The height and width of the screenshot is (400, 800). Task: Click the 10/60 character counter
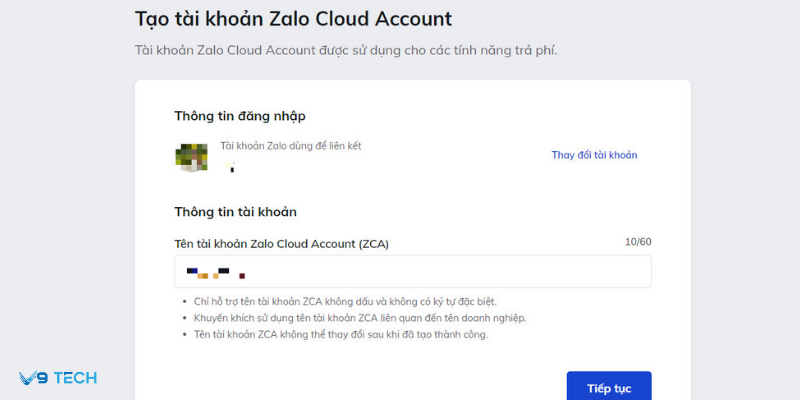click(638, 242)
